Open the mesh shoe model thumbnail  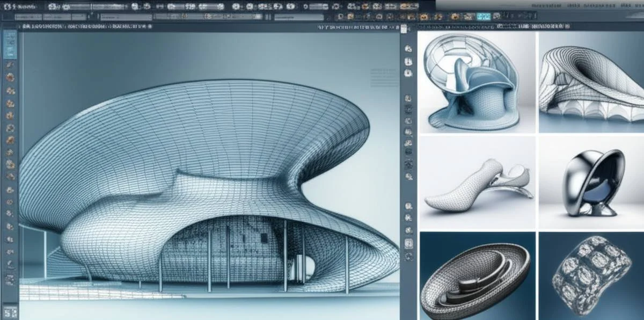(x=477, y=183)
